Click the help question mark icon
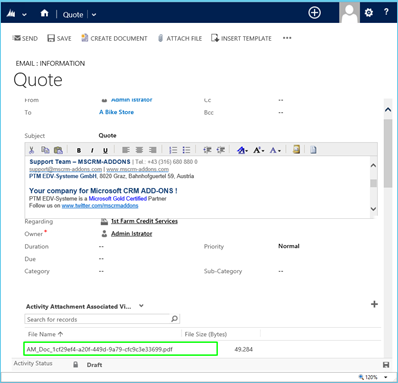 coord(386,12)
